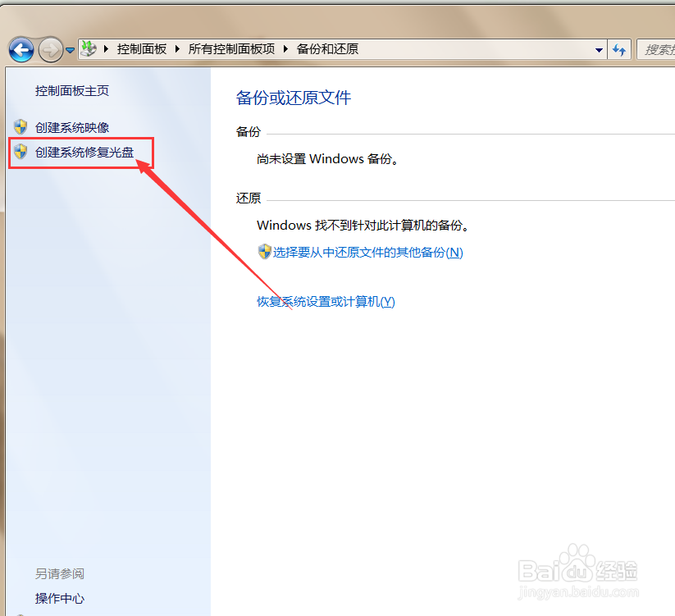The image size is (675, 616).
Task: Click the 还原 section label
Action: (x=249, y=198)
